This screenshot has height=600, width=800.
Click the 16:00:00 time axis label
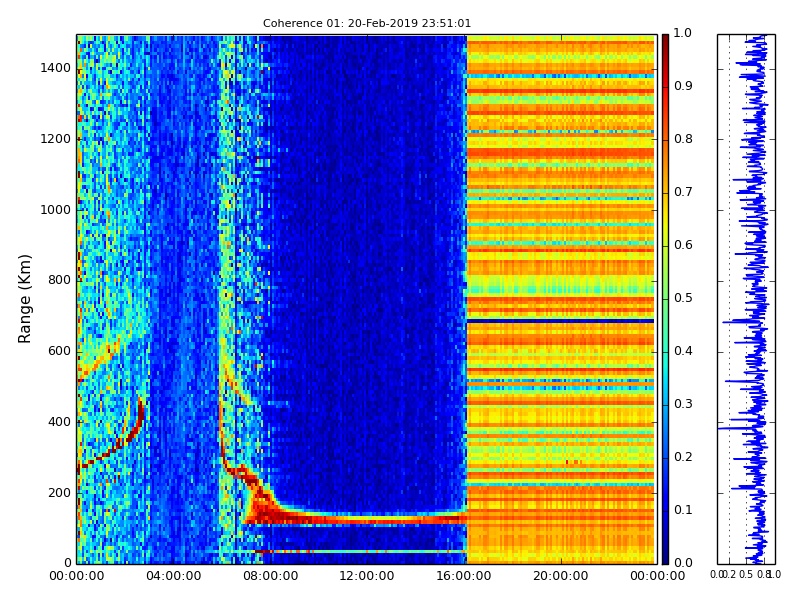pyautogui.click(x=464, y=576)
